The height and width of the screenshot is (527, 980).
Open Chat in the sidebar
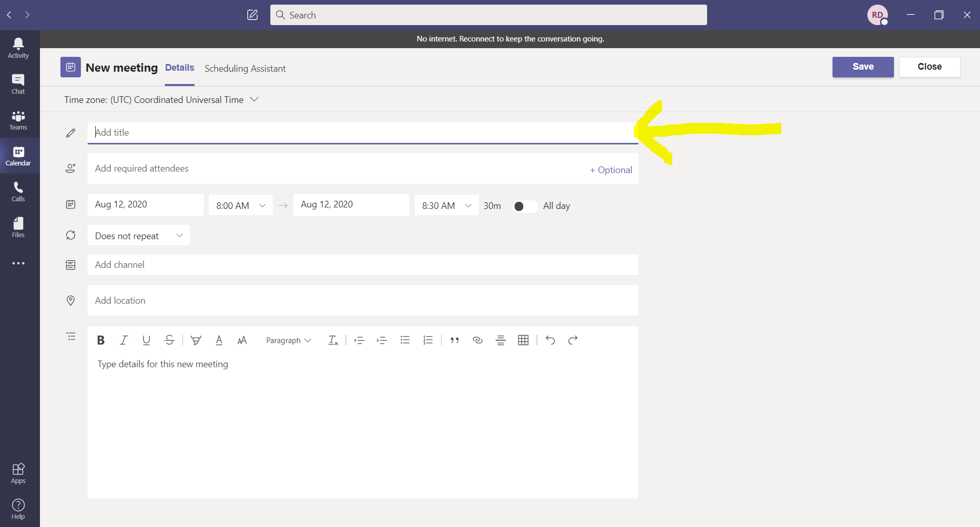click(18, 84)
